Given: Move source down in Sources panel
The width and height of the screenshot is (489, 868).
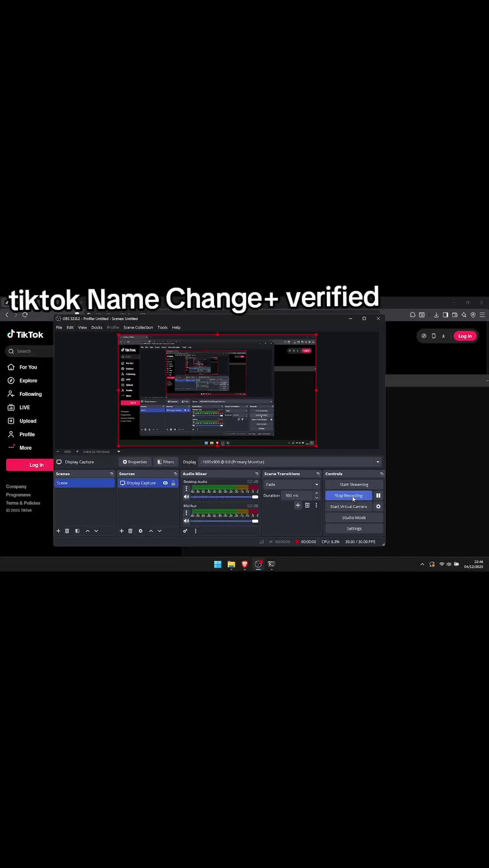Looking at the screenshot, I should [160, 531].
